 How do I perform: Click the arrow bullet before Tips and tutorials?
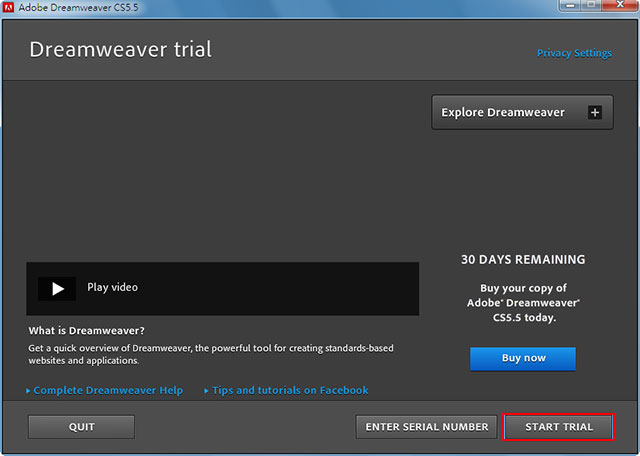click(207, 391)
